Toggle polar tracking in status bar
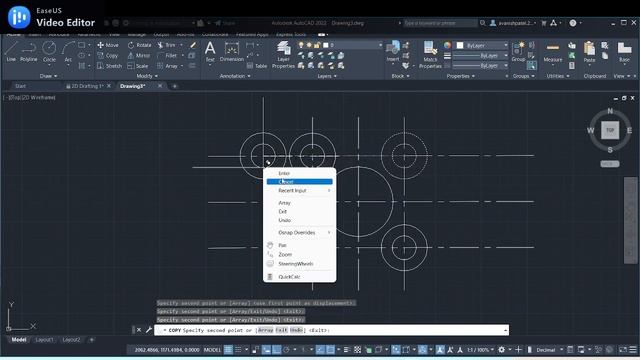 point(286,350)
